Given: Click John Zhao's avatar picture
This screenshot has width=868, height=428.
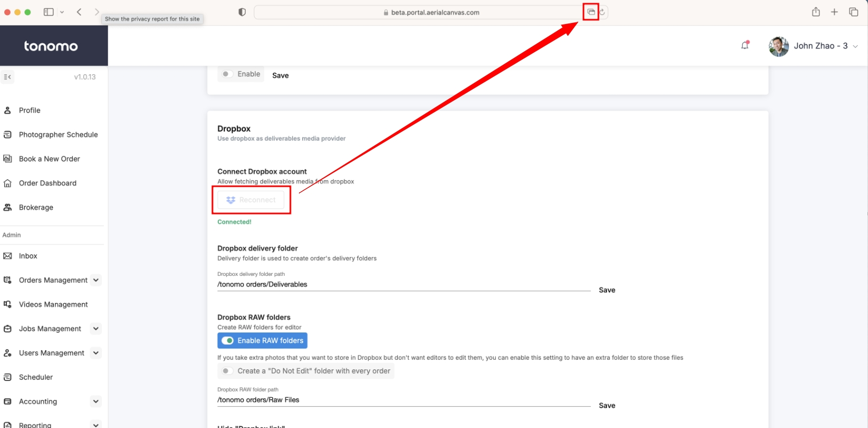Looking at the screenshot, I should pyautogui.click(x=779, y=46).
